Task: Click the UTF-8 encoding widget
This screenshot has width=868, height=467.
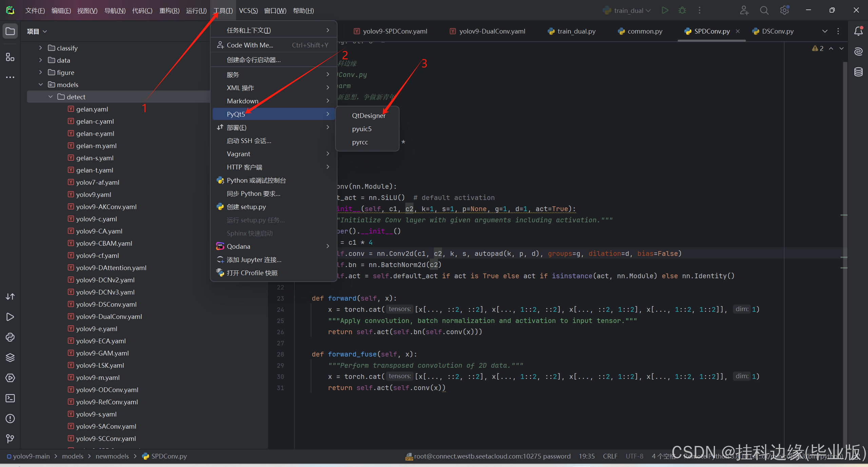Action: click(x=634, y=456)
